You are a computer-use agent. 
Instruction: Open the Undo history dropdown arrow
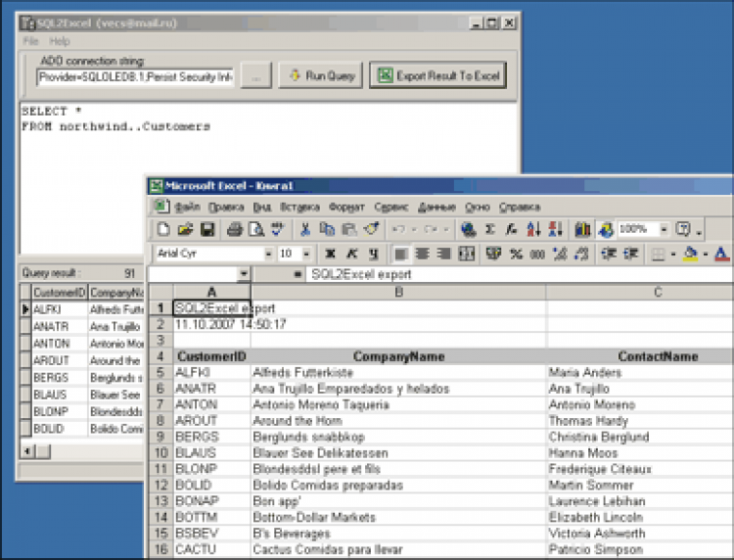tap(414, 229)
